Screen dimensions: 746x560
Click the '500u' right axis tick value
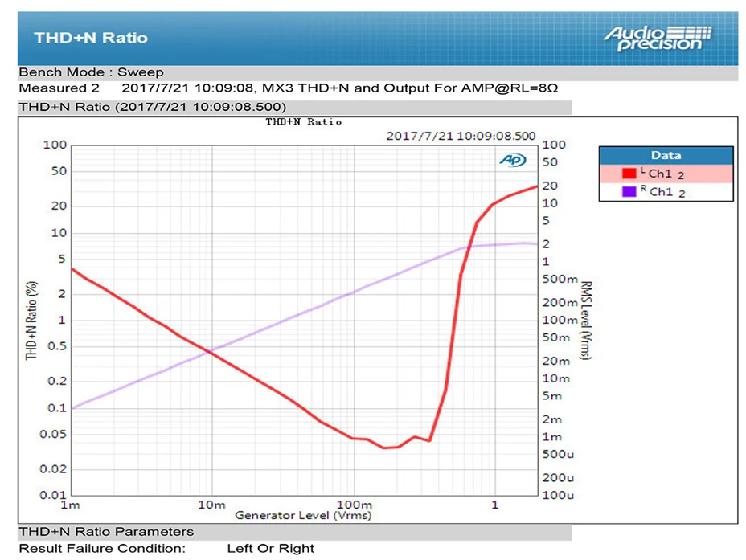click(x=558, y=455)
